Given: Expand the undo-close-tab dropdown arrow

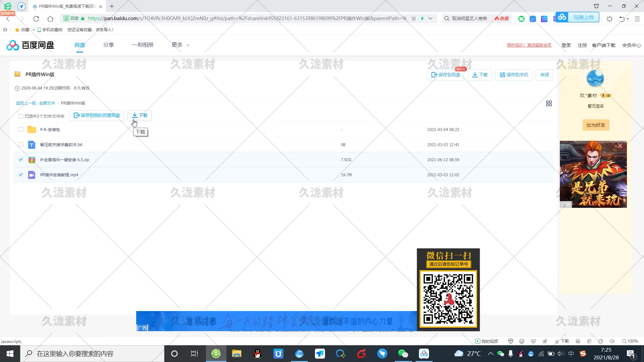Looking at the screenshot, I should pos(628,19).
